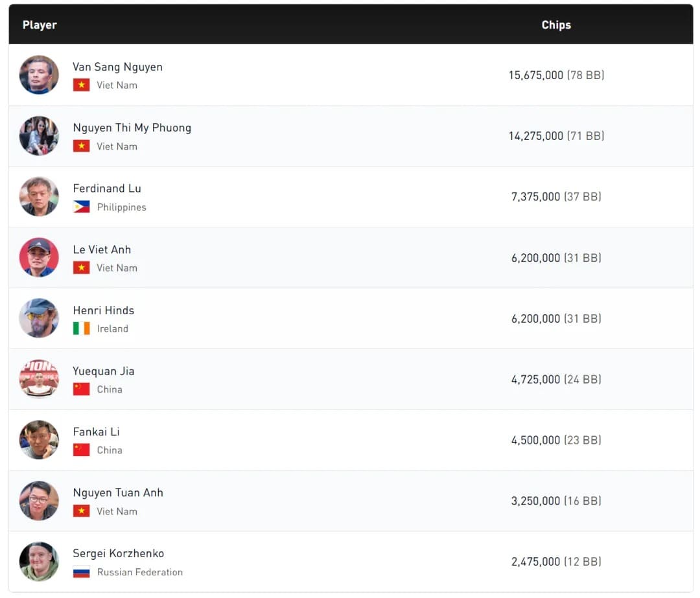Click Nguyen Tuan Anh's profile photo
The image size is (700, 598).
[x=39, y=501]
